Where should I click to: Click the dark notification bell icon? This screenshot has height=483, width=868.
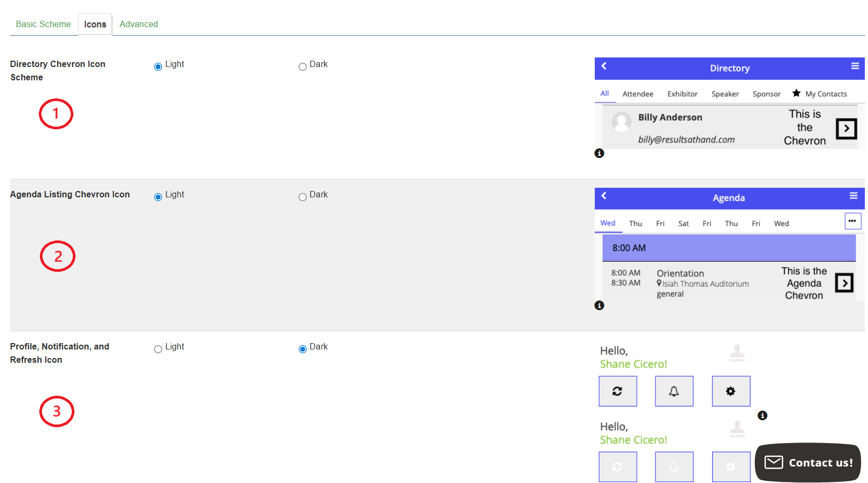click(x=673, y=391)
